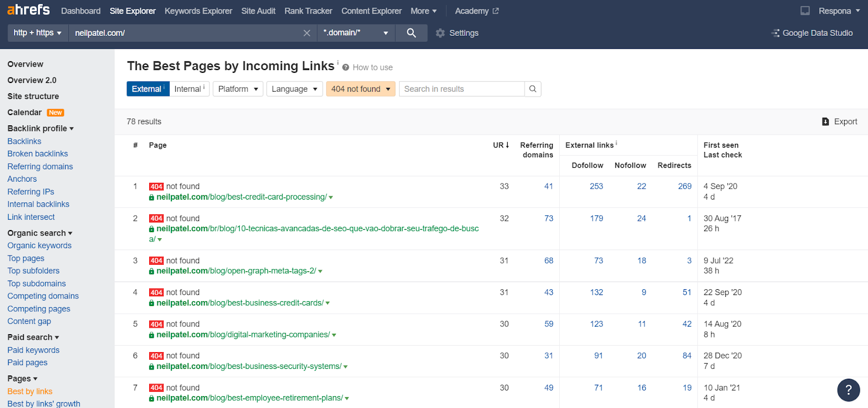The image size is (868, 408).
Task: Go to Dashboard
Action: pyautogui.click(x=81, y=11)
